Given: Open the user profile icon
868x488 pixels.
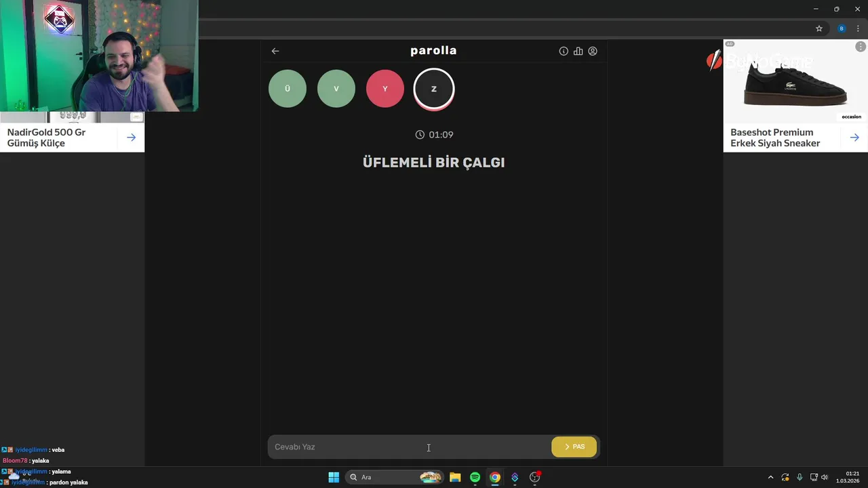Looking at the screenshot, I should tap(593, 51).
